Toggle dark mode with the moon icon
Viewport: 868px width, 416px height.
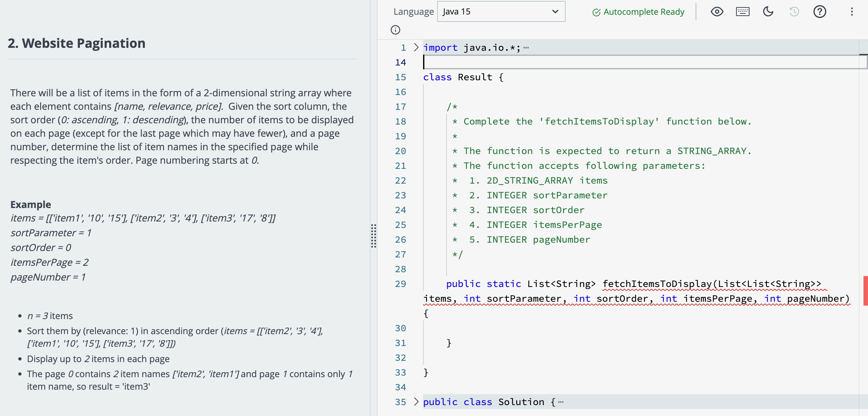768,12
